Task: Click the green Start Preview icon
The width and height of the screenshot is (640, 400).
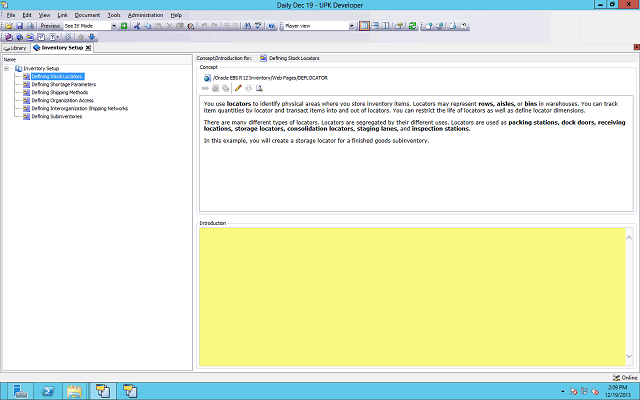Action: [124, 26]
